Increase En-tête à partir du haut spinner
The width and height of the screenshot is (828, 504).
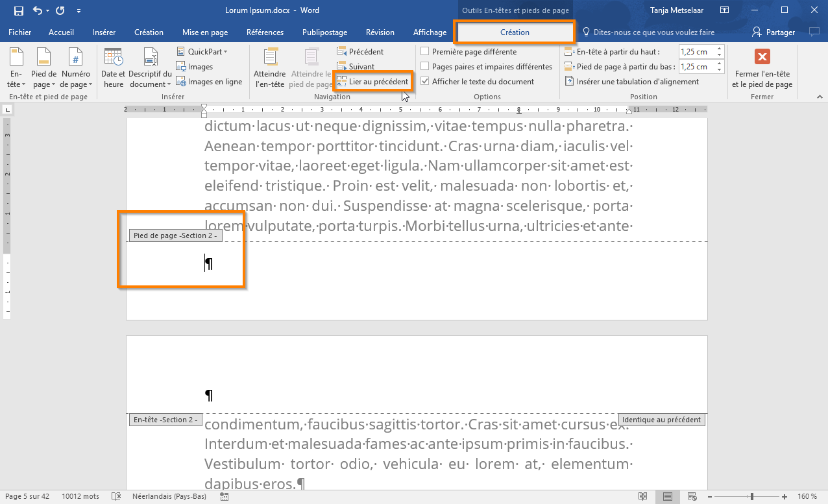tap(719, 49)
